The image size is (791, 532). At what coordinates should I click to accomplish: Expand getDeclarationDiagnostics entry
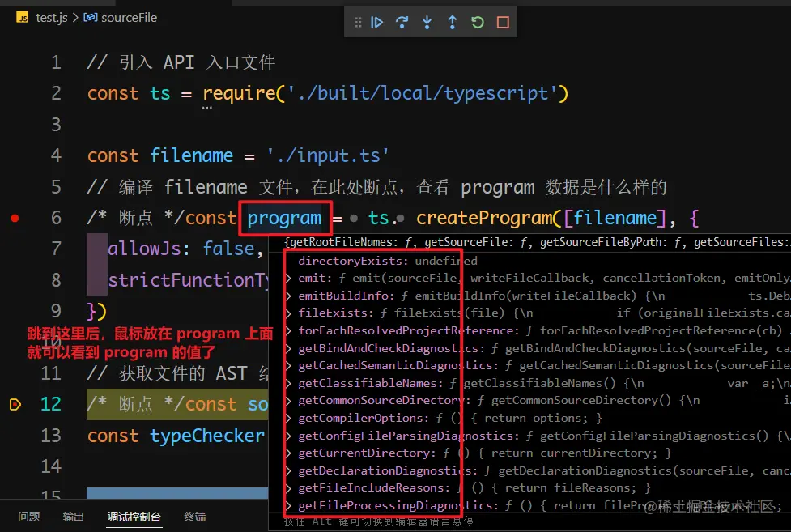pos(288,470)
